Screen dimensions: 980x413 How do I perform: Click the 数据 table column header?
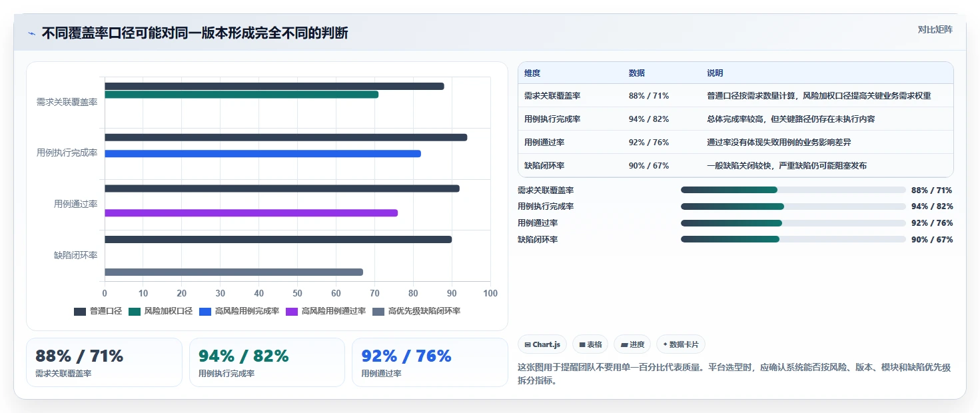pos(637,73)
